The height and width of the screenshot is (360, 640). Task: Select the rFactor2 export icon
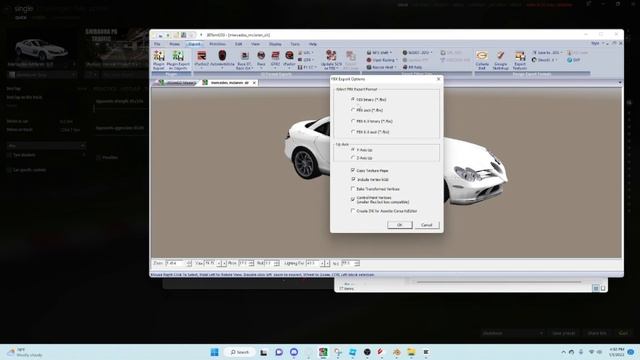201,57
